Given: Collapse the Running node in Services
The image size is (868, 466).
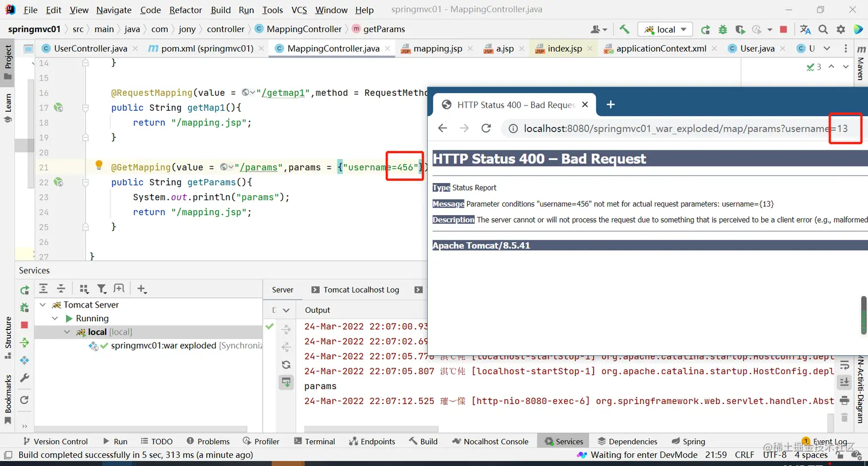Looking at the screenshot, I should (x=55, y=319).
